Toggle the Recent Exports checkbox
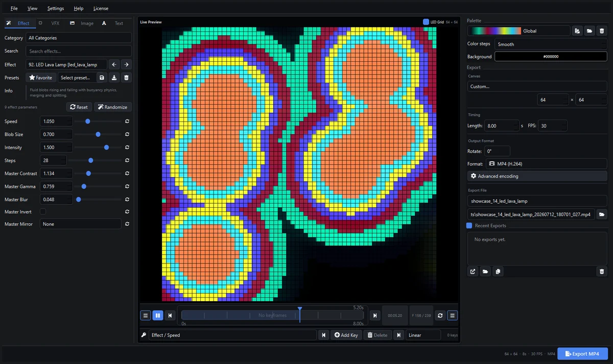The width and height of the screenshot is (613, 364). tap(469, 226)
